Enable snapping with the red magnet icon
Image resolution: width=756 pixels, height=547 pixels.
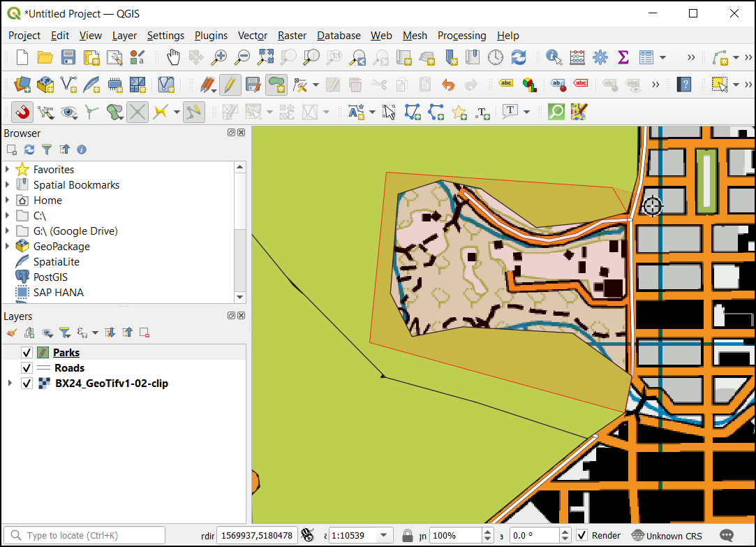click(22, 112)
